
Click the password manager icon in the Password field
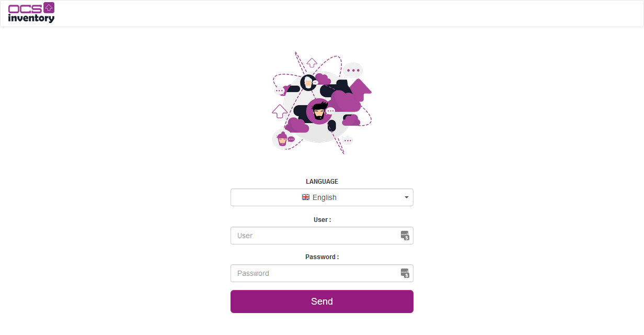tap(405, 273)
